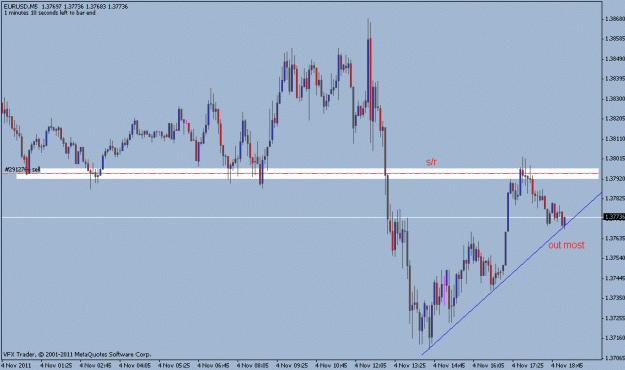625x370 pixels.
Task: Click the '4 Nov 02:45' time axis label
Action: pos(96,365)
